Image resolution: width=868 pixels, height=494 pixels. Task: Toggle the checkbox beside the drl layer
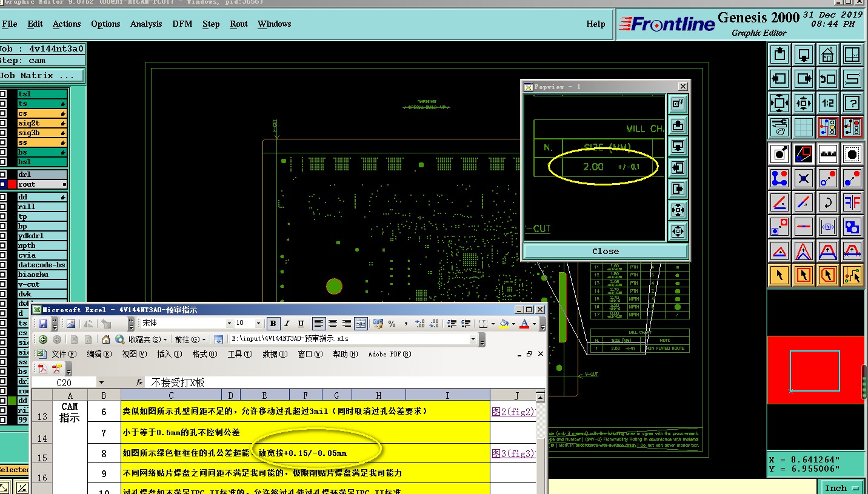point(3,175)
